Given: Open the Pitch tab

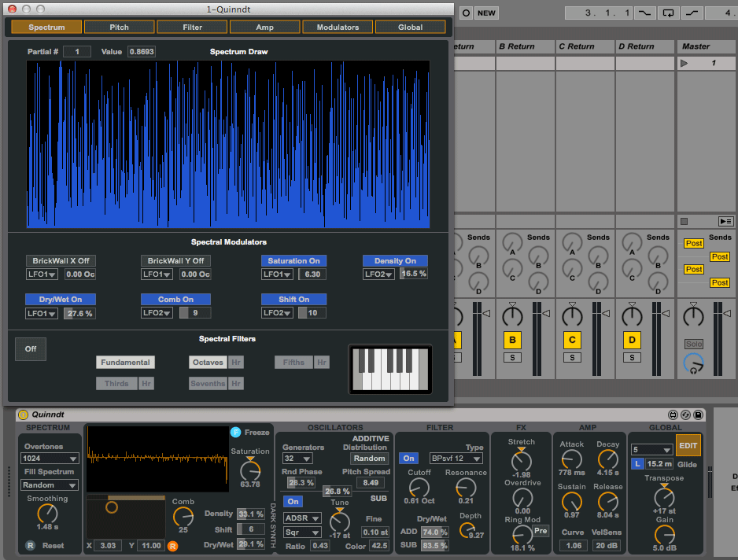Looking at the screenshot, I should click(x=119, y=27).
